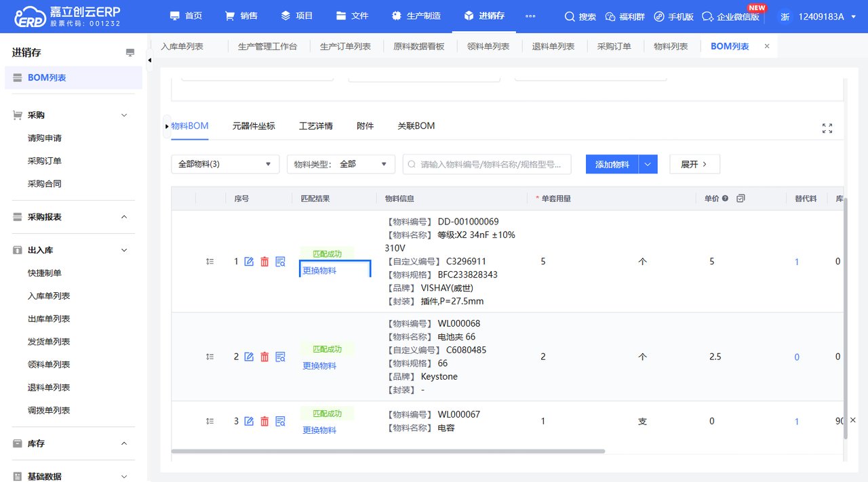Expand the 库存 sidebar section

pyautogui.click(x=124, y=443)
